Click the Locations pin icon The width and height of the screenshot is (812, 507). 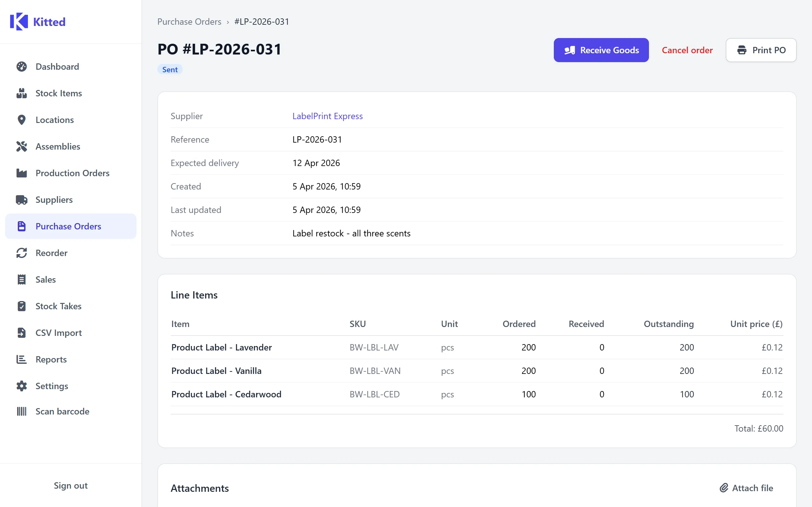point(22,120)
